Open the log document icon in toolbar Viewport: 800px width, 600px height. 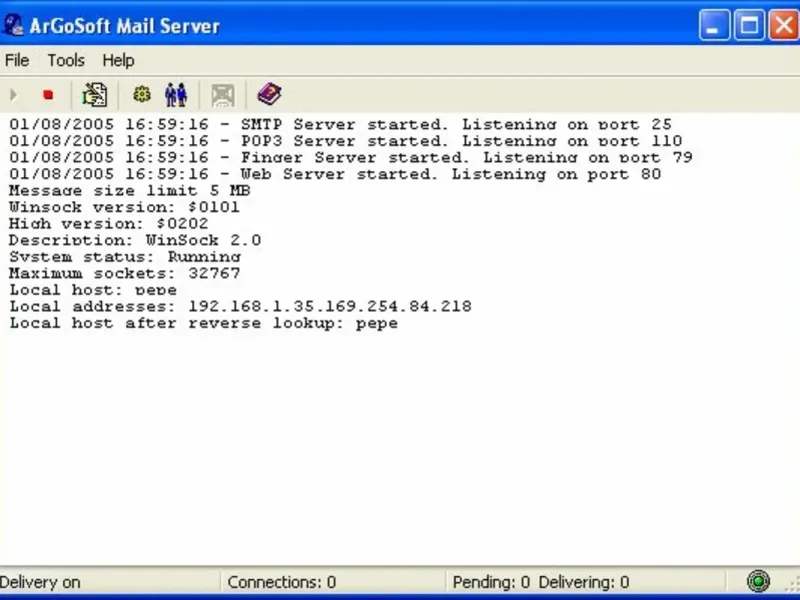(x=95, y=95)
